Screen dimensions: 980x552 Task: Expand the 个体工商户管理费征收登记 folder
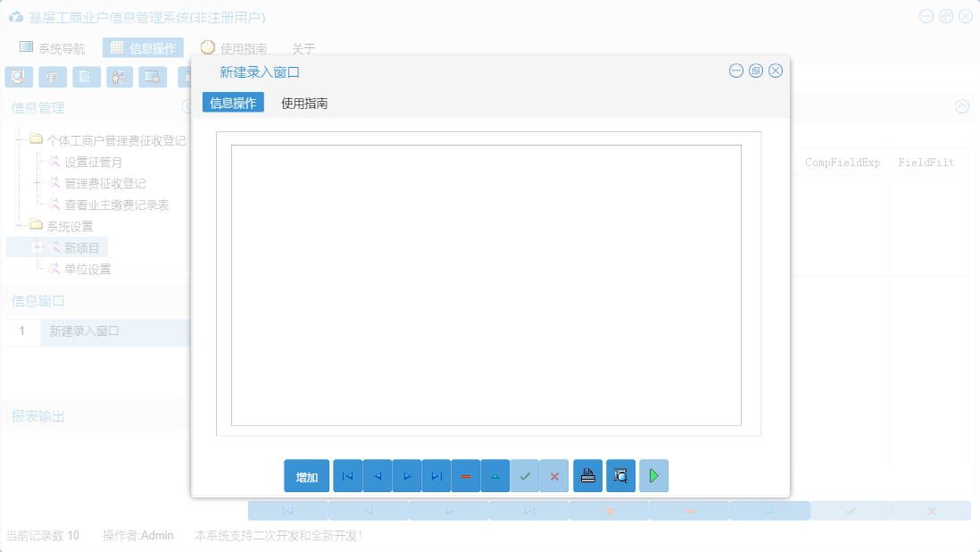tap(18, 139)
